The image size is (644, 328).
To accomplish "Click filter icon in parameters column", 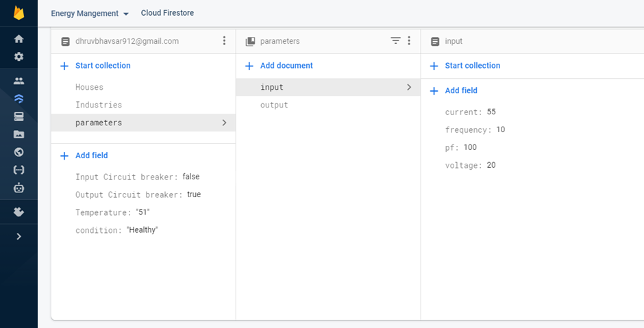I will tap(395, 41).
